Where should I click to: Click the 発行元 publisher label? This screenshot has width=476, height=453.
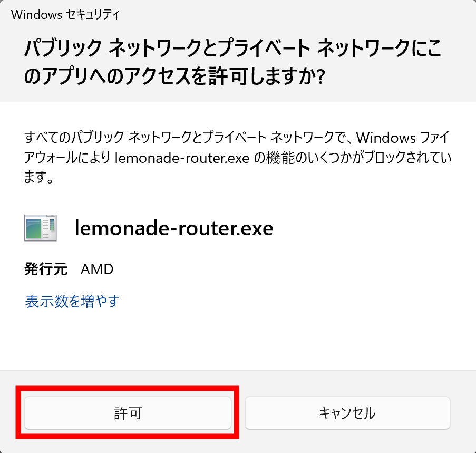[x=46, y=269]
